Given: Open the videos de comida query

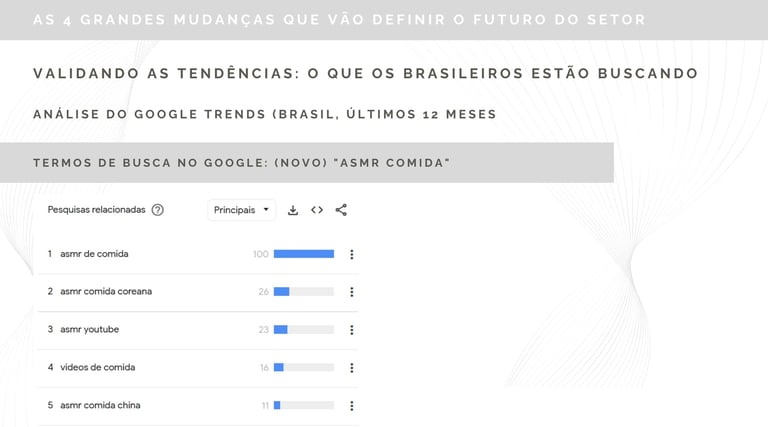Looking at the screenshot, I should pyautogui.click(x=97, y=368).
